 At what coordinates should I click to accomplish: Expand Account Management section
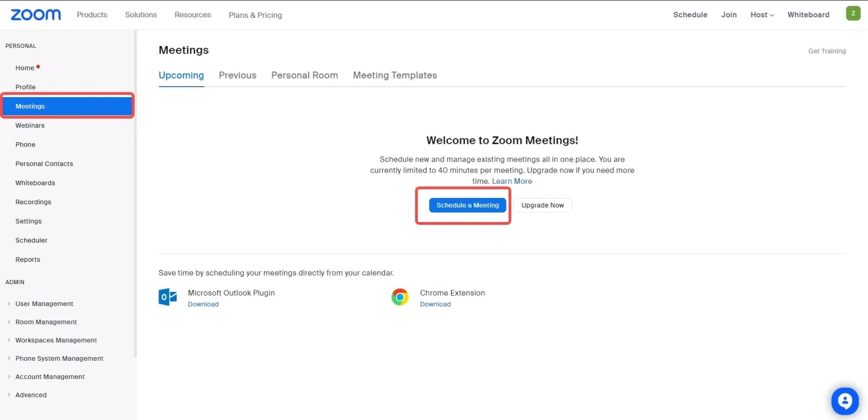(x=50, y=377)
